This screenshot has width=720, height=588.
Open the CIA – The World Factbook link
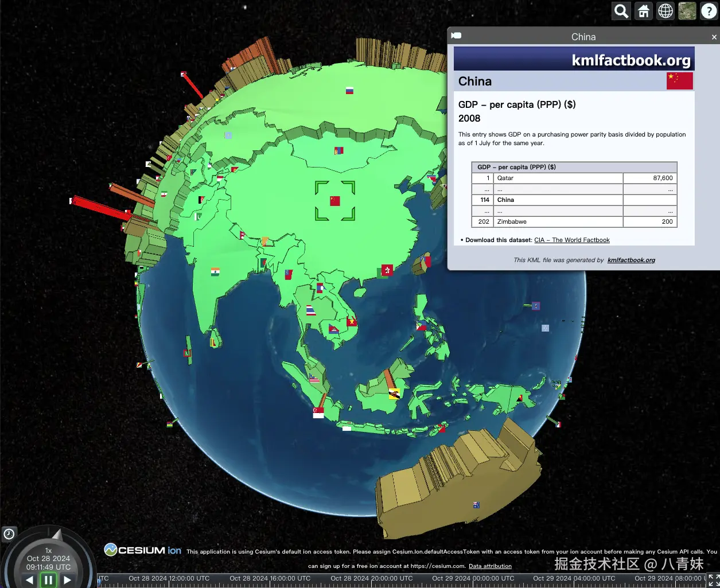(x=571, y=240)
